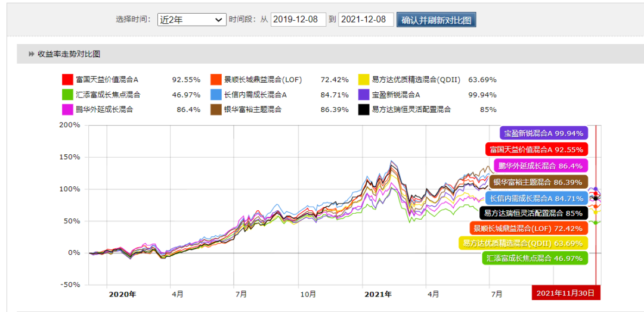
Task: Click the 2021年11月30日 date marker label
Action: pyautogui.click(x=565, y=292)
